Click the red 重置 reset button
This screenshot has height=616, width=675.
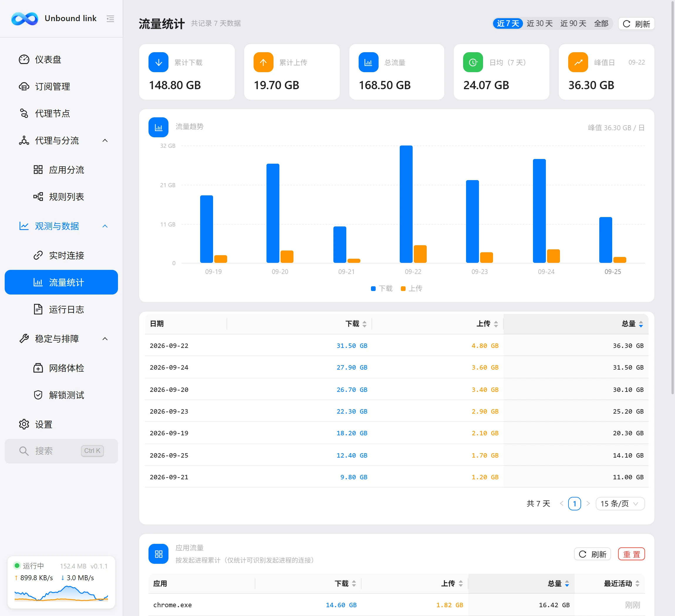[631, 554]
